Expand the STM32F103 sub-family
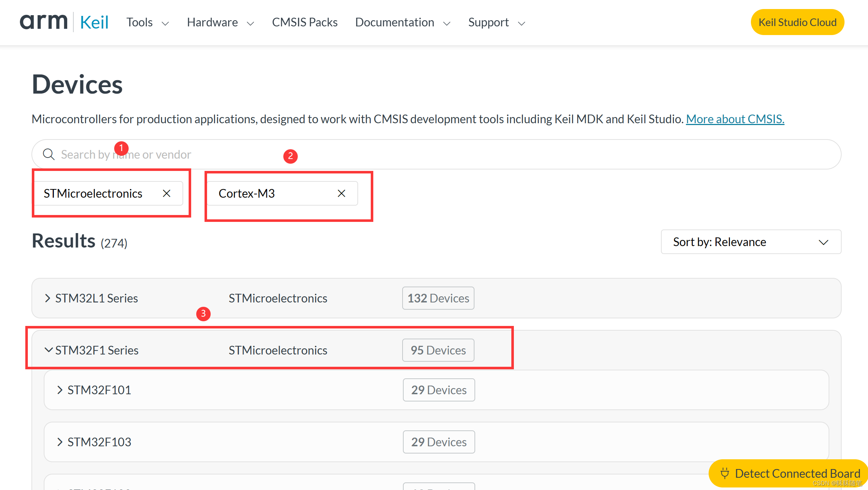 (x=60, y=442)
